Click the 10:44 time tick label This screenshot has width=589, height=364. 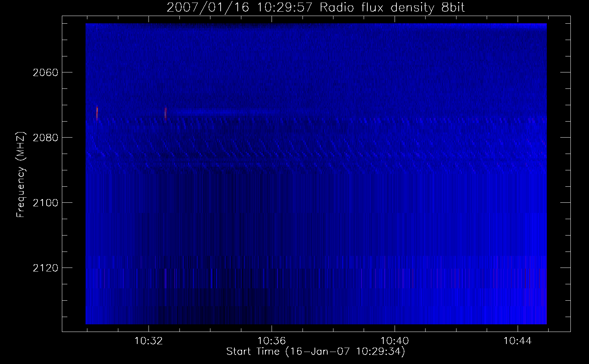click(518, 341)
